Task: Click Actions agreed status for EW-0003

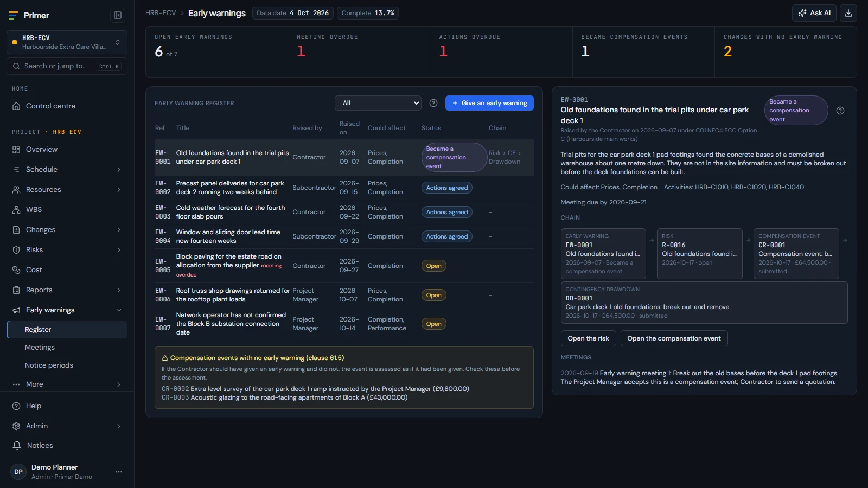Action: click(447, 213)
